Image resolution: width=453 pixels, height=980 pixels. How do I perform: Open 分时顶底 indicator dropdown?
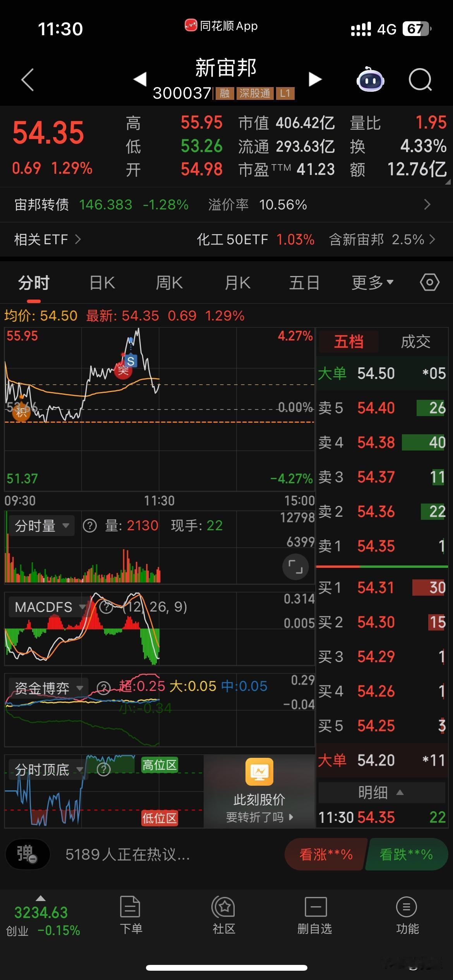coord(48,769)
